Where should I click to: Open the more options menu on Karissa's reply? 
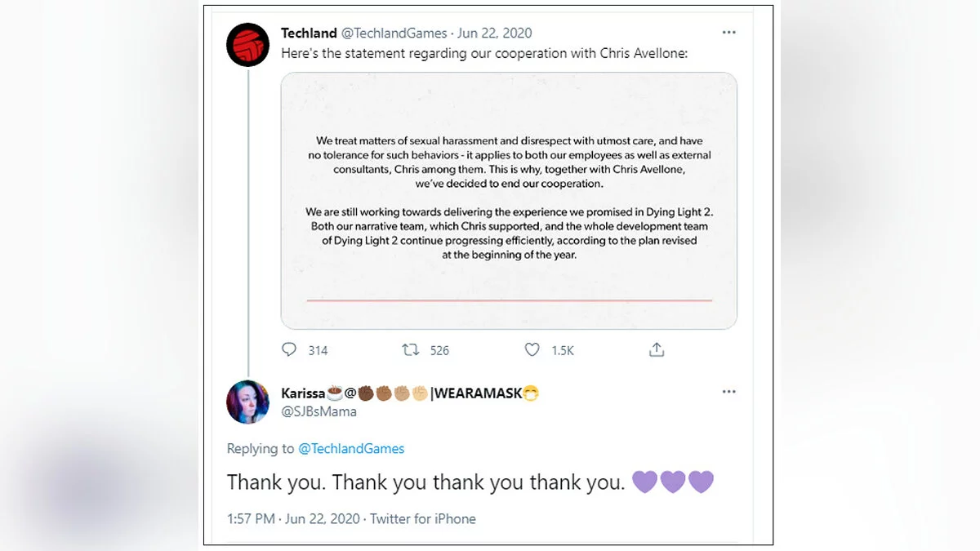point(728,393)
